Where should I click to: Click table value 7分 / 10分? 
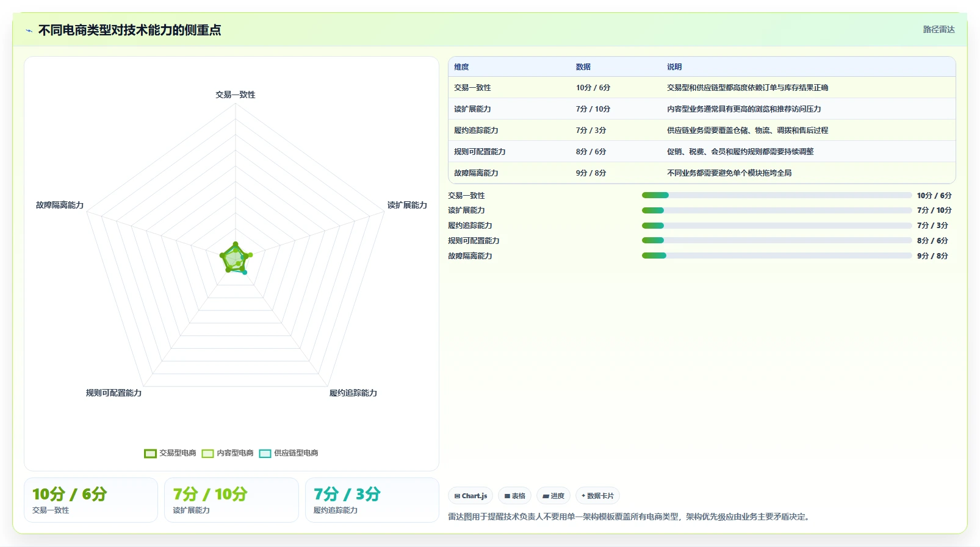tap(593, 109)
